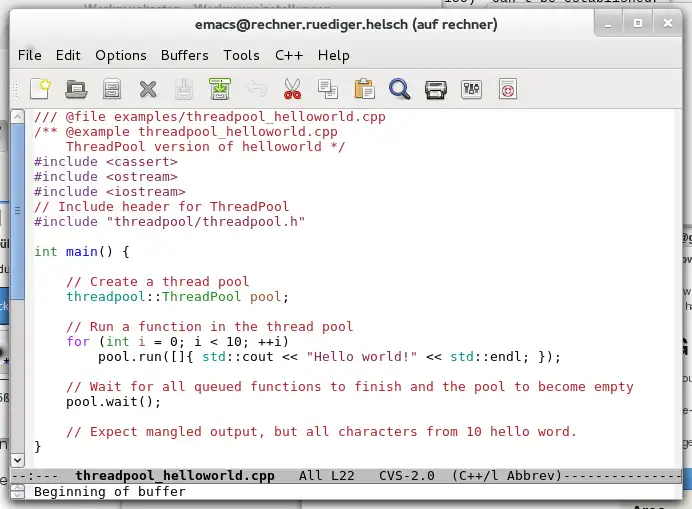The image size is (692, 509).
Task: Click the toolbar drag handle grip
Action: click(x=15, y=89)
